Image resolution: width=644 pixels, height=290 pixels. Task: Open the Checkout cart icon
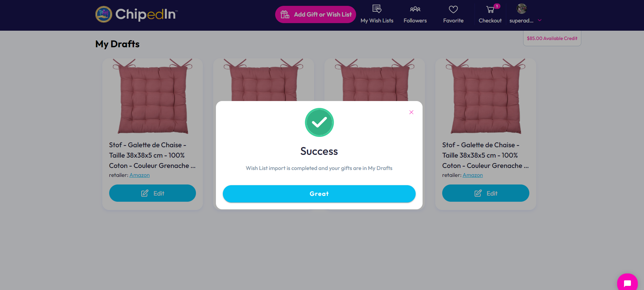(490, 10)
